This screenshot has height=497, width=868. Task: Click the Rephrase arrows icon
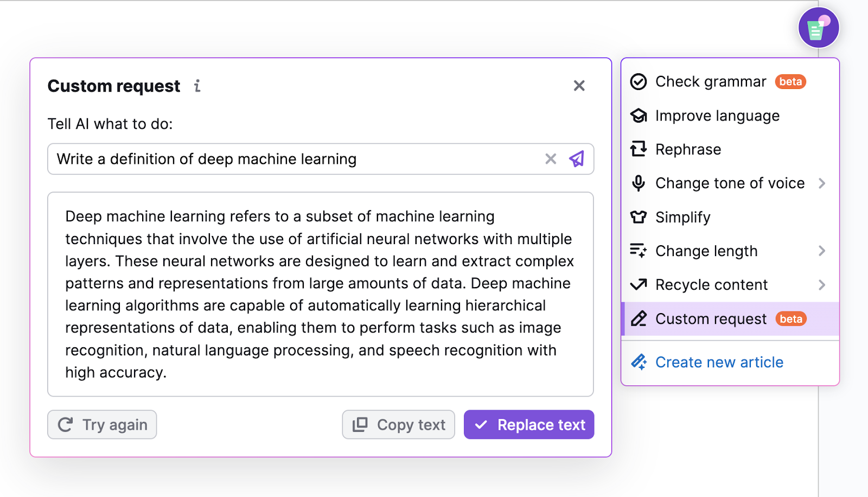(x=639, y=149)
